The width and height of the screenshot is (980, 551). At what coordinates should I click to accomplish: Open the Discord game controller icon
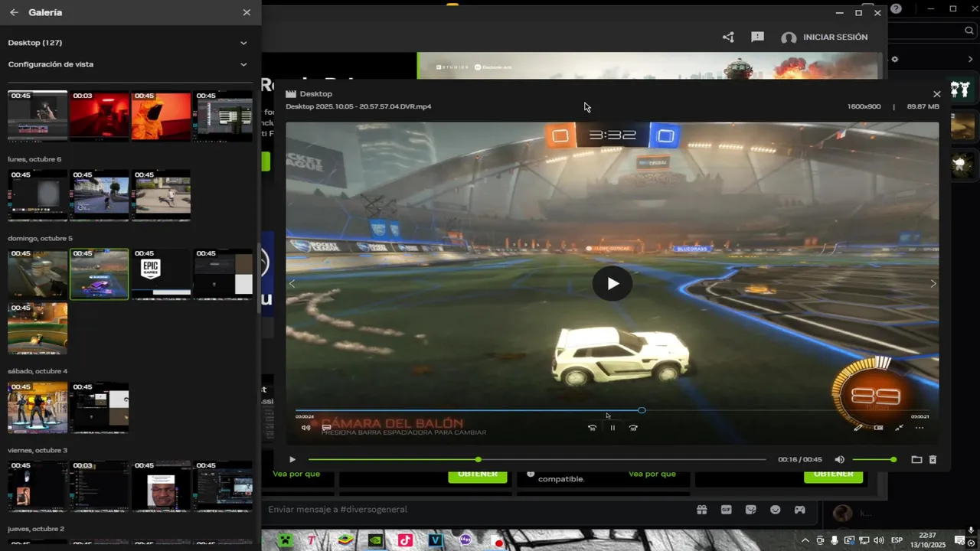pyautogui.click(x=799, y=510)
